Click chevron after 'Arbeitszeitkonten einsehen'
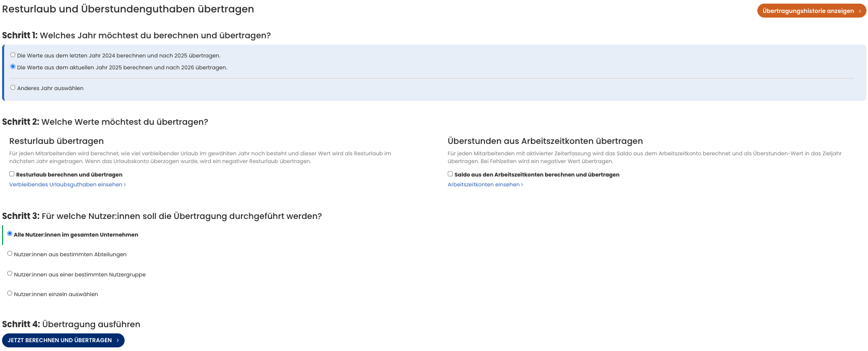Screen dimensions: 868x351 [x=522, y=185]
